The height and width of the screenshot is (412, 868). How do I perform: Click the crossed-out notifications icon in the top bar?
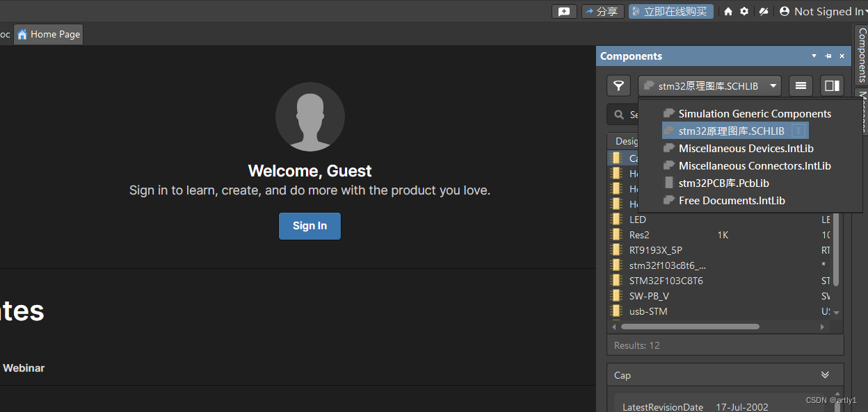coord(763,12)
